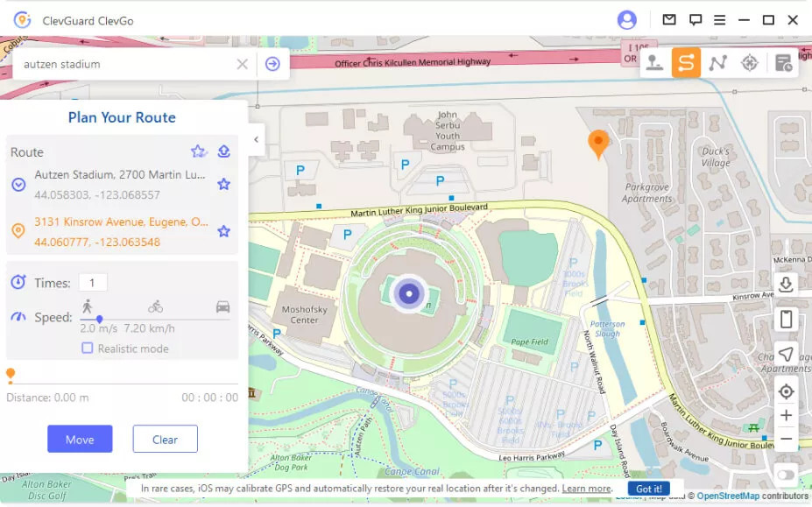The width and height of the screenshot is (812, 507).
Task: Select the multi-spot route mode tool
Action: point(717,63)
